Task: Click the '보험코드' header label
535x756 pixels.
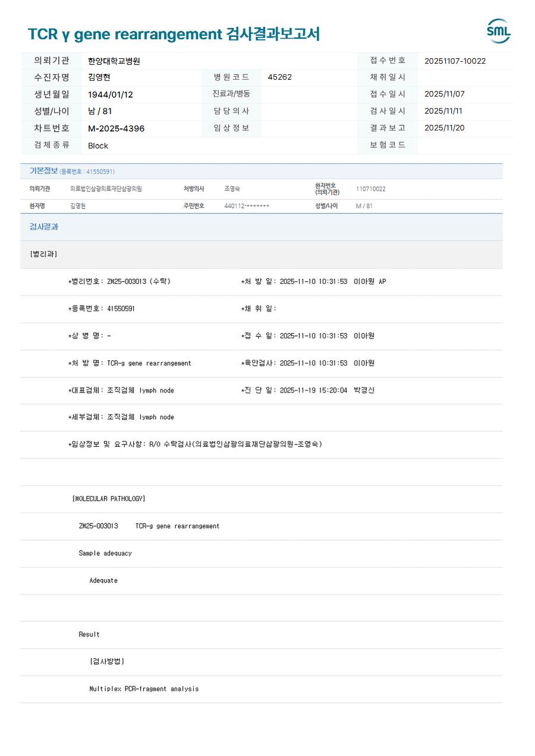Action: tap(388, 145)
